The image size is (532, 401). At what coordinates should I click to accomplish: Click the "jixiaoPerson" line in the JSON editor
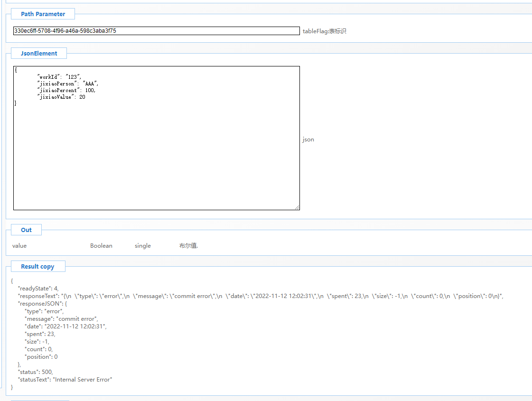pos(67,84)
